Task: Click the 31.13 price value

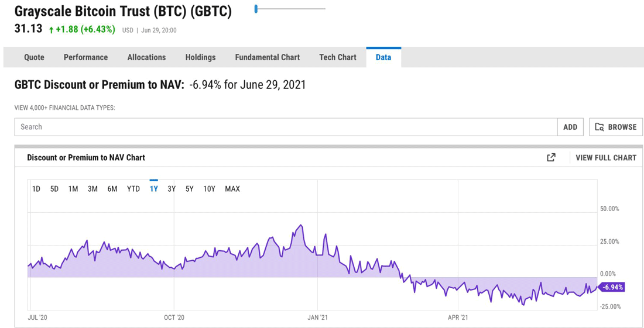Action: pyautogui.click(x=28, y=29)
